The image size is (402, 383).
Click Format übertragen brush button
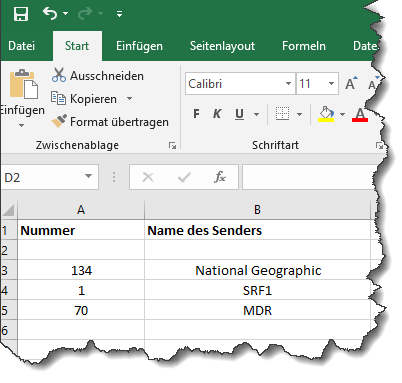pos(110,122)
